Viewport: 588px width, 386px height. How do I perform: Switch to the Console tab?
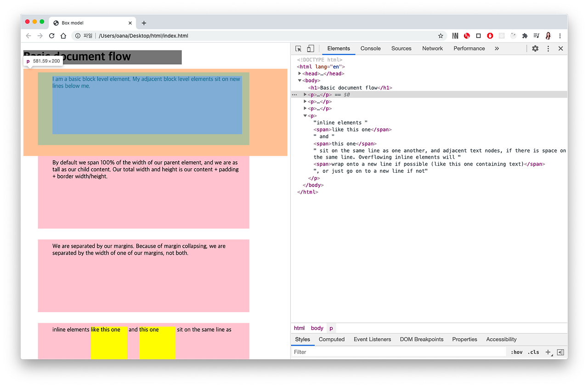point(371,49)
